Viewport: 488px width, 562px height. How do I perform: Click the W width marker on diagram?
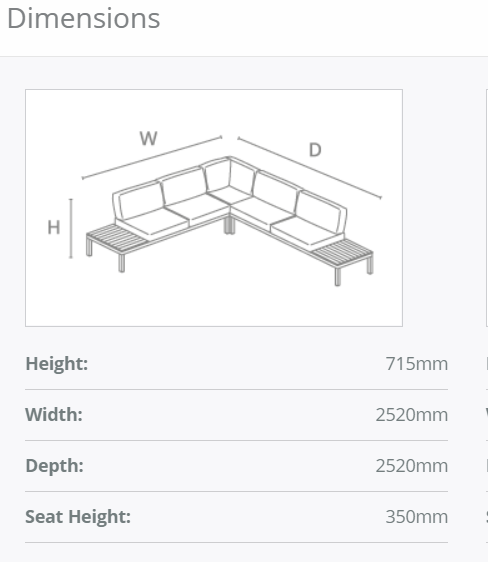pyautogui.click(x=148, y=138)
